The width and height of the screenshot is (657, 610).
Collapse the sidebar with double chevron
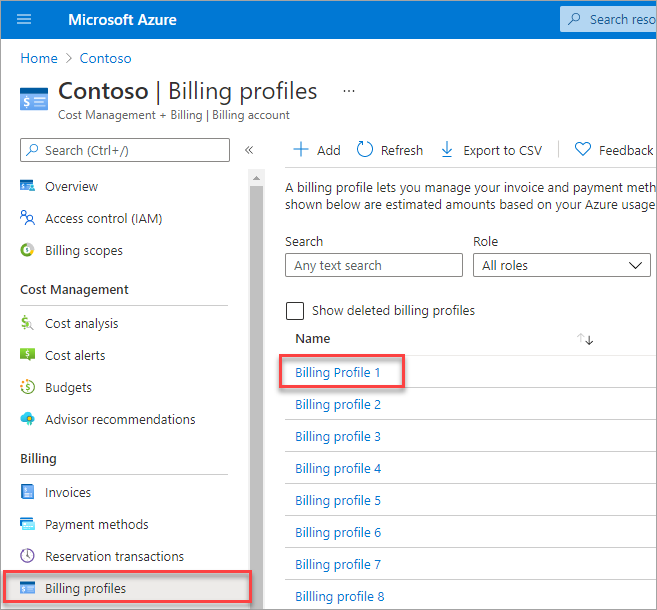point(249,150)
